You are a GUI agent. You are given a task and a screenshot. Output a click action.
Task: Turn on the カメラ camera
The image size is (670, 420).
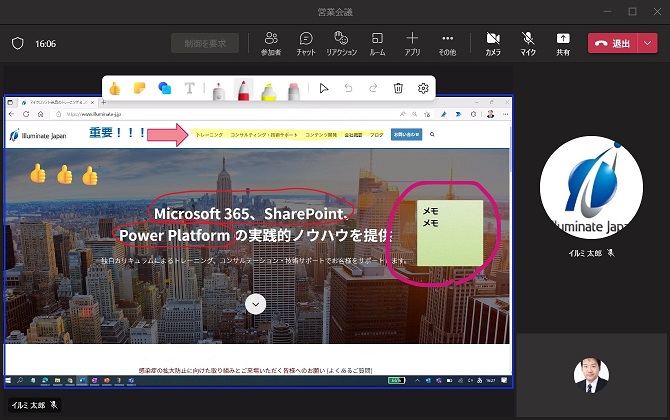click(x=493, y=44)
